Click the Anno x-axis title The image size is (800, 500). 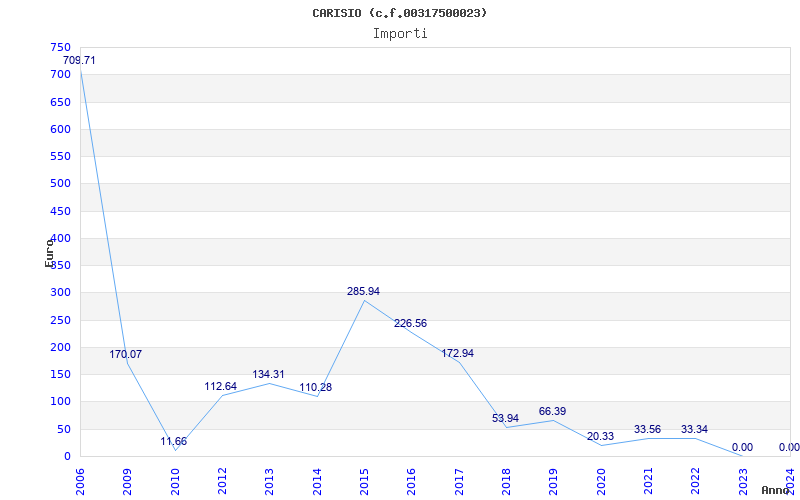pyautogui.click(x=776, y=490)
